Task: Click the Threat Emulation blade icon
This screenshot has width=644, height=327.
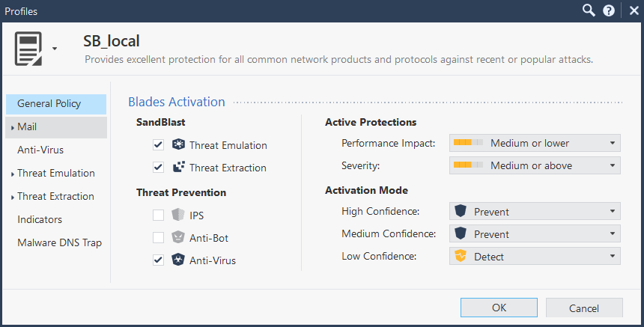Action: pos(178,144)
